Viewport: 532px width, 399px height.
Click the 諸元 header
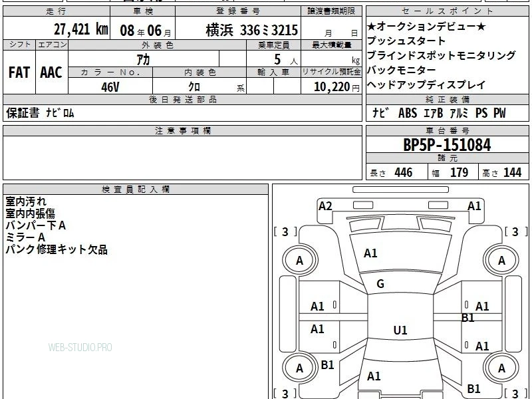(x=447, y=158)
